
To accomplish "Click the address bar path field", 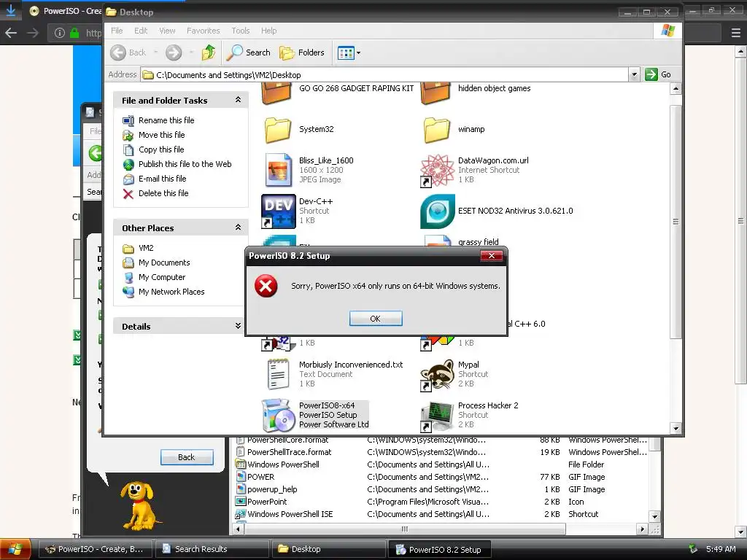I will pyautogui.click(x=385, y=75).
